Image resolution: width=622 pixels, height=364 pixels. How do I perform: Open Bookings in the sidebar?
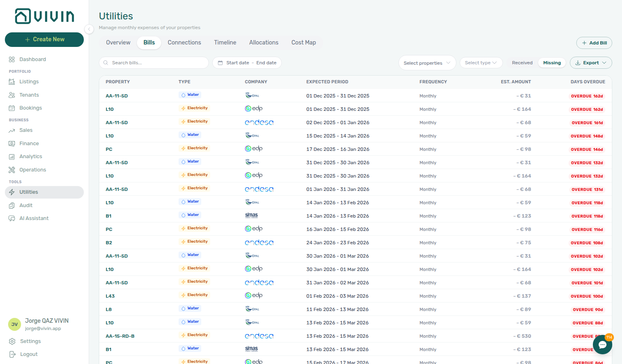click(x=30, y=108)
